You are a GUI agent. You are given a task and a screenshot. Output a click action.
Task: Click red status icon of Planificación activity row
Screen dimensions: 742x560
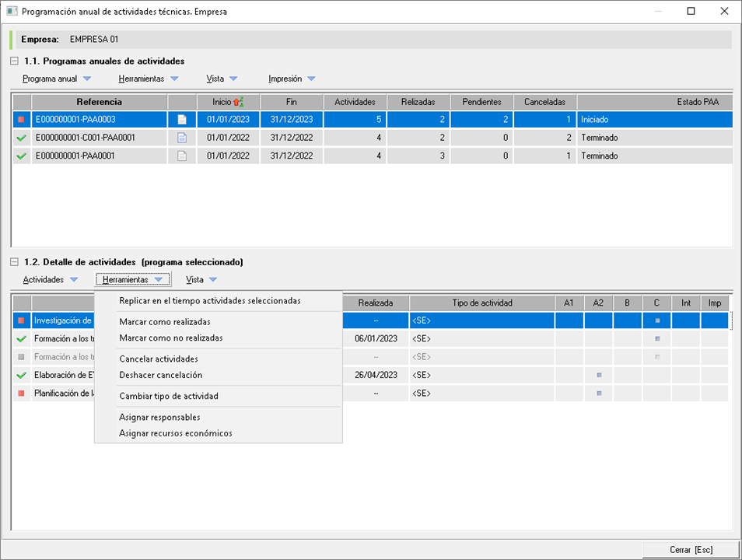21,394
